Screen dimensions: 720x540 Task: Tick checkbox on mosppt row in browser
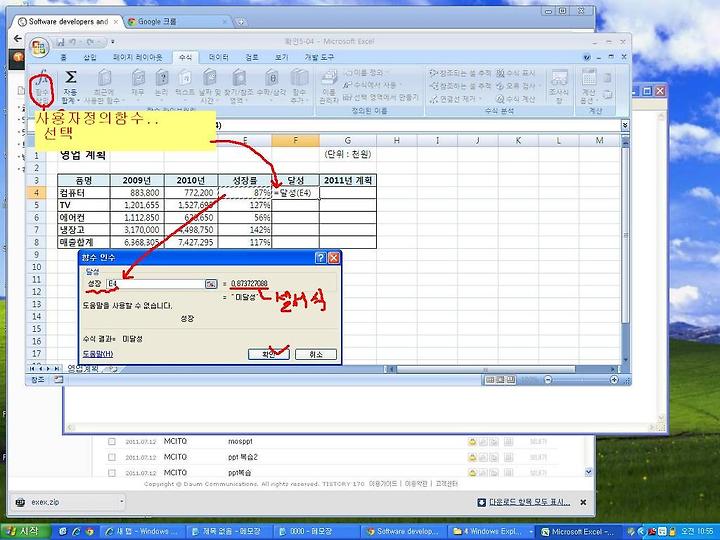click(x=112, y=441)
